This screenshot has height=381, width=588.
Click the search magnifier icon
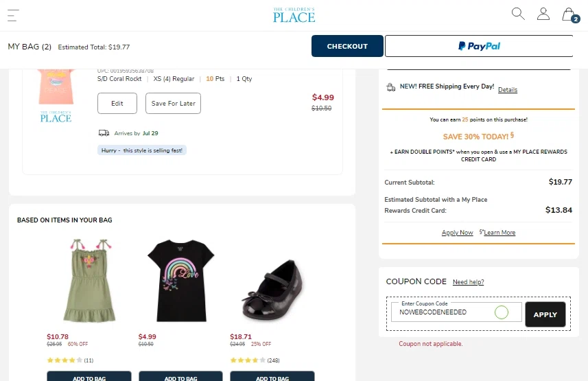click(518, 14)
